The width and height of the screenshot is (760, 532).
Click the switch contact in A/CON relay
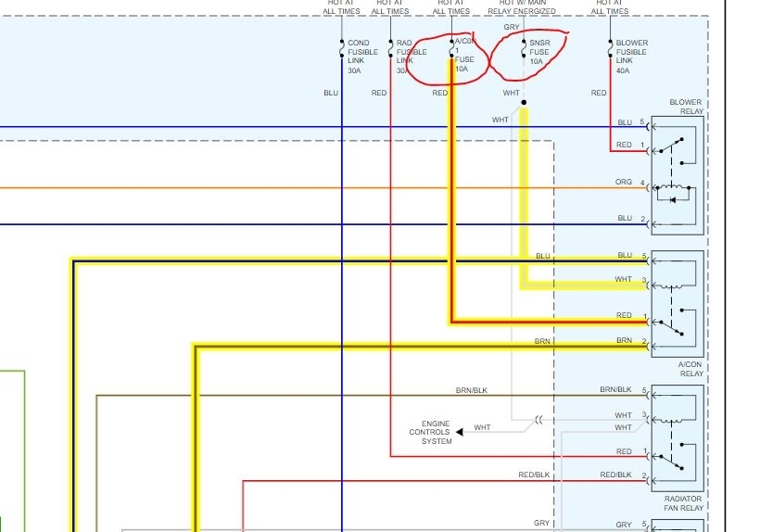[671, 328]
